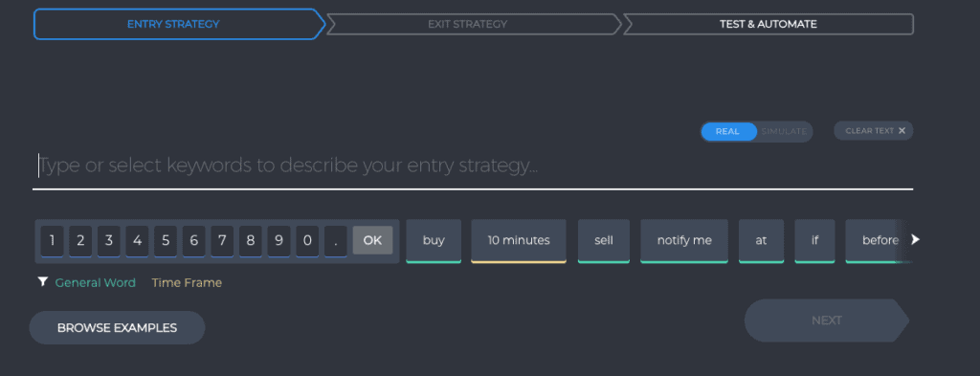
Task: Add the 'notify me' keyword
Action: coord(684,240)
